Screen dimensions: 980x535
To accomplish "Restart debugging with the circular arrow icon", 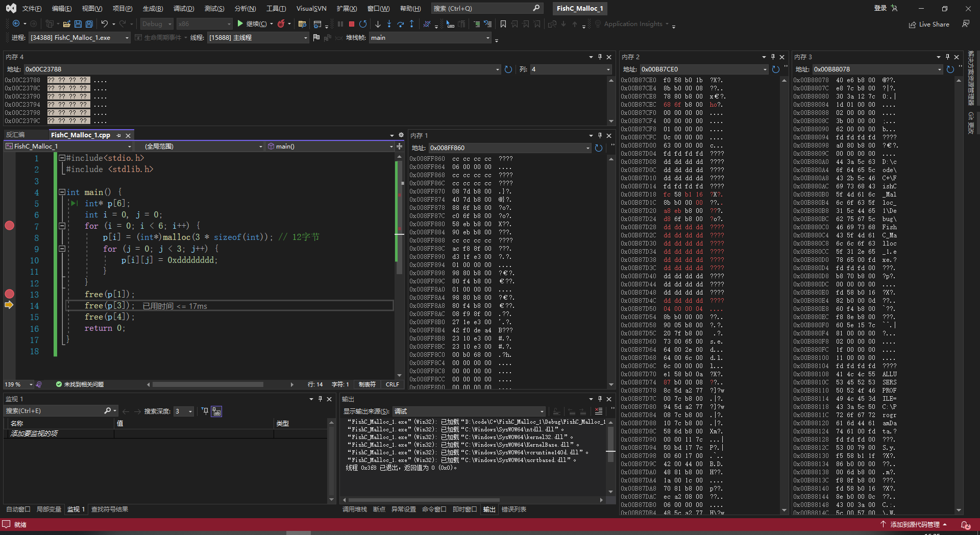I will tap(363, 24).
